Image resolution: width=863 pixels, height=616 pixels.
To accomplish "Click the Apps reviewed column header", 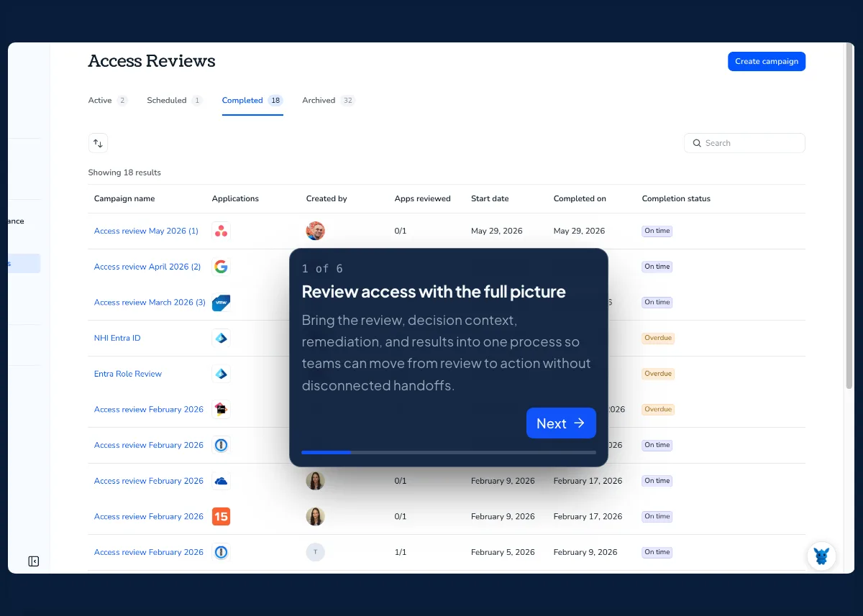I will 423,198.
